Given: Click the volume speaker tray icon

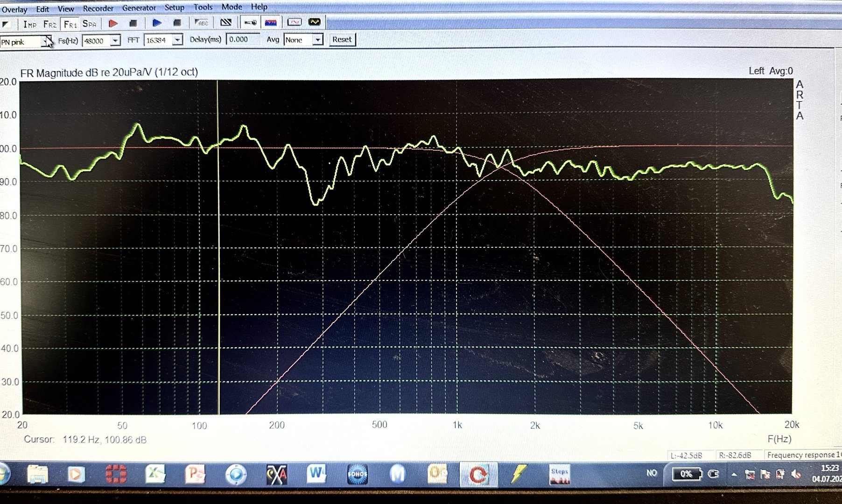Looking at the screenshot, I should (x=796, y=475).
